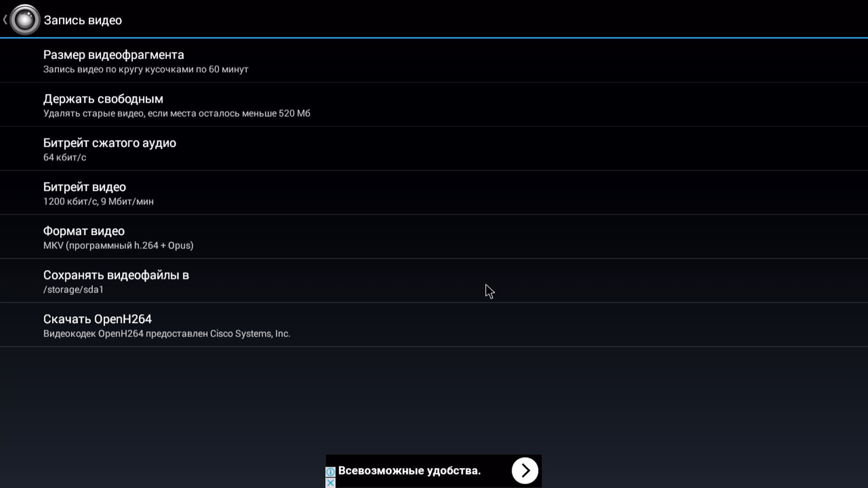Close the ad with blue X icon

click(330, 483)
